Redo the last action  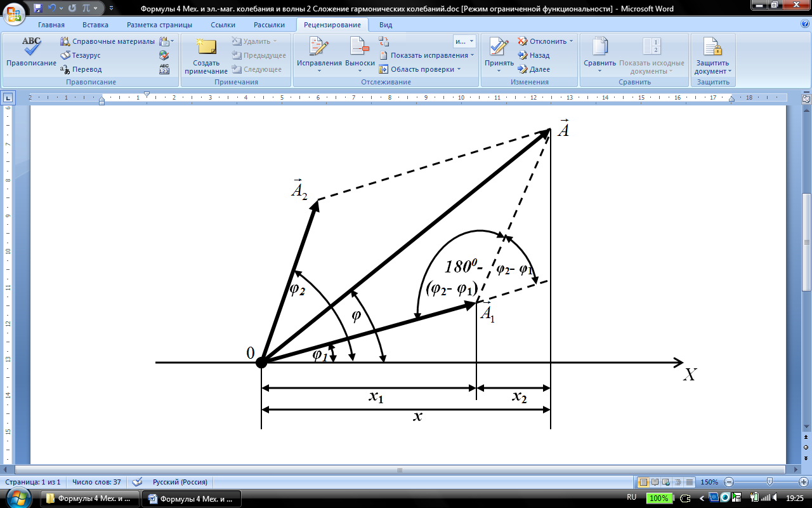73,9
